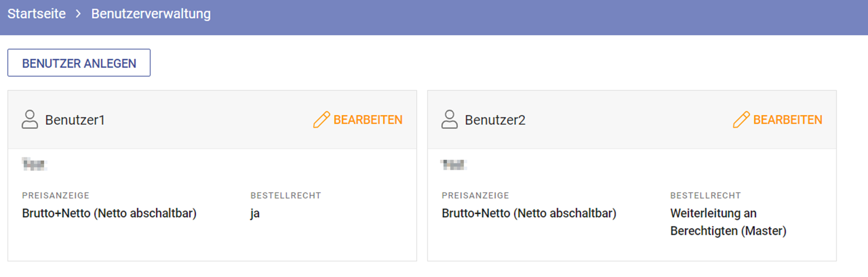
Task: Click the PREISANZEIGE label in Benutzer1 card
Action: (56, 196)
